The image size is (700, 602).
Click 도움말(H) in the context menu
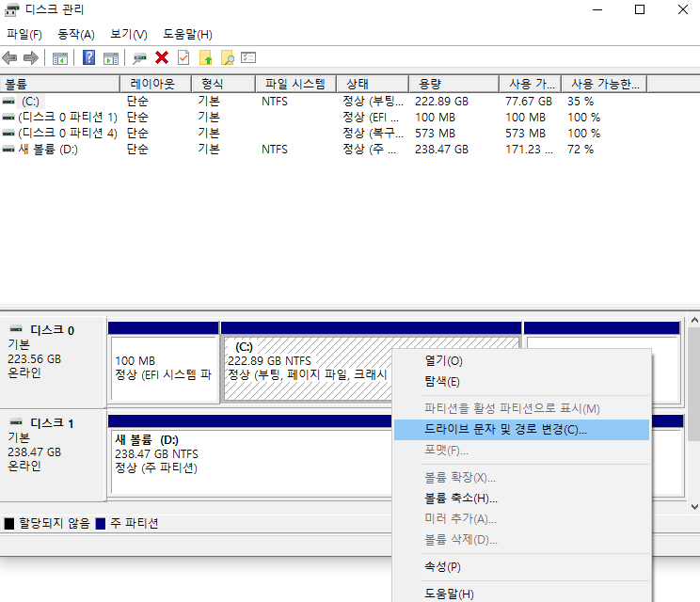[521, 594]
